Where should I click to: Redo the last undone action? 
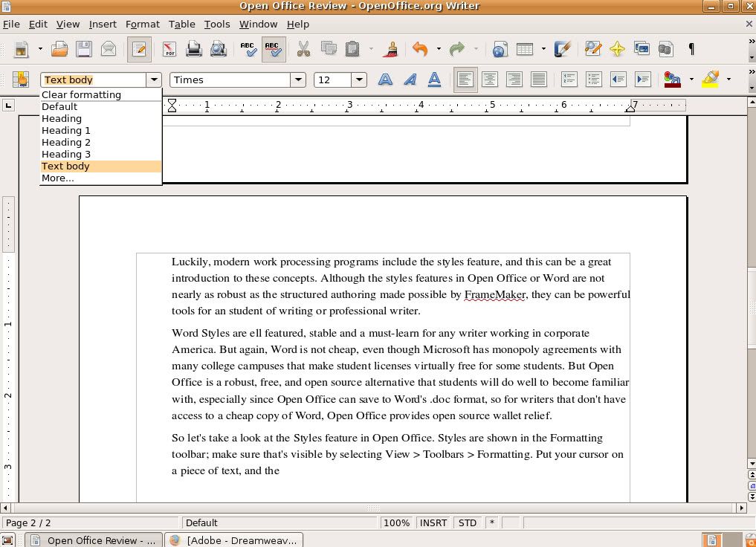click(x=456, y=49)
